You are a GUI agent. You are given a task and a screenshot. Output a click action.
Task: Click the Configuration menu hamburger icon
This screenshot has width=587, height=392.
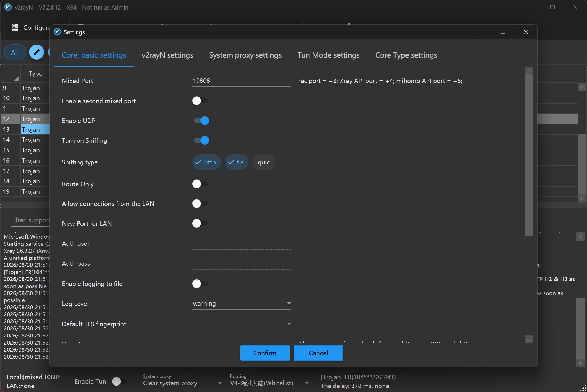pos(15,27)
